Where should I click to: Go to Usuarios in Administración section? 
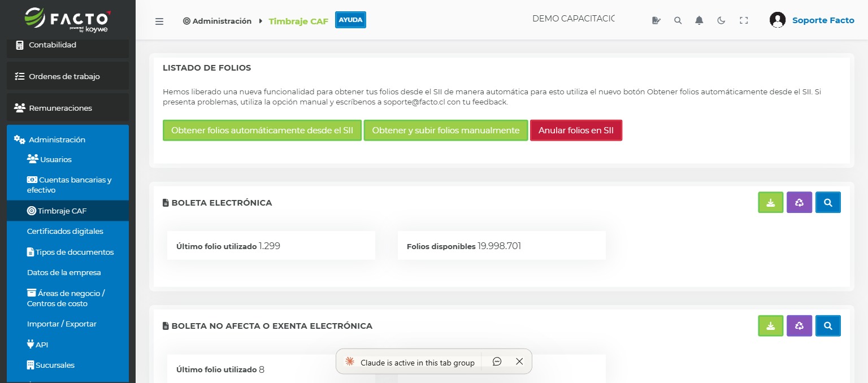tap(56, 159)
